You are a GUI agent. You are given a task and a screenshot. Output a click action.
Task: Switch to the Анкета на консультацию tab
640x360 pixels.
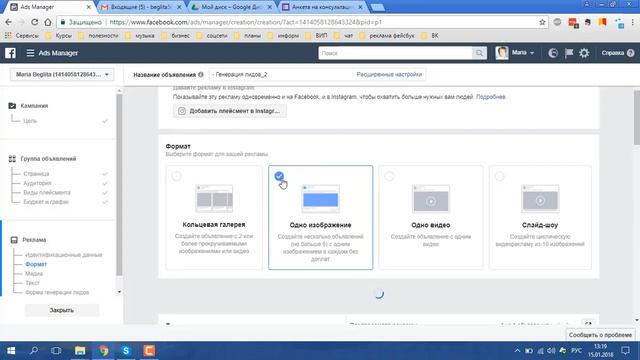pyautogui.click(x=323, y=7)
